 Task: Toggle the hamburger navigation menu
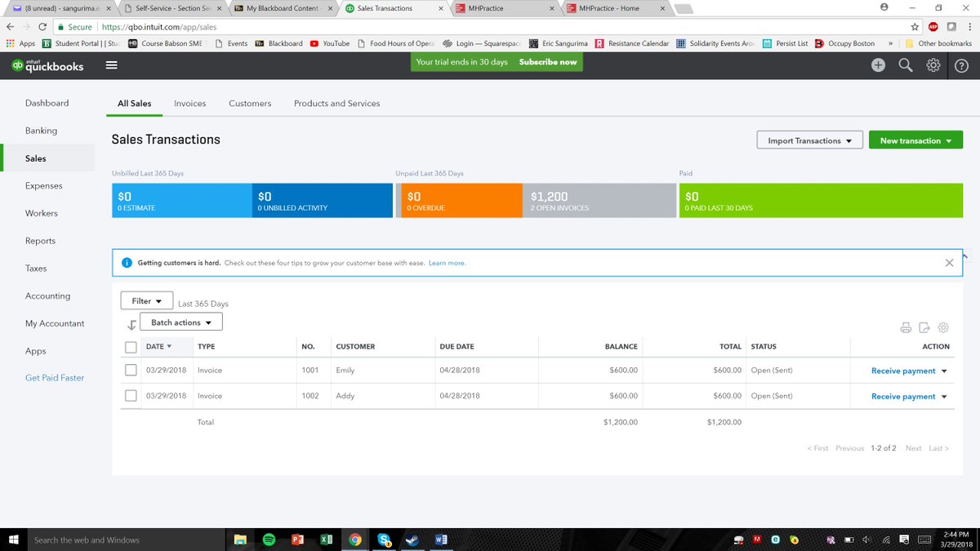[112, 65]
